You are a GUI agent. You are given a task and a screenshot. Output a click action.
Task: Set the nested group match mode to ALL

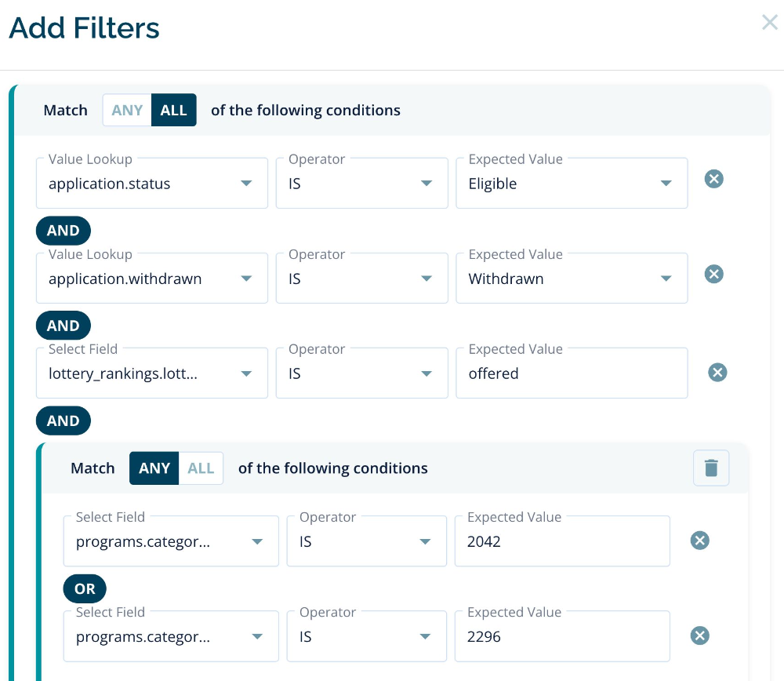pos(201,468)
